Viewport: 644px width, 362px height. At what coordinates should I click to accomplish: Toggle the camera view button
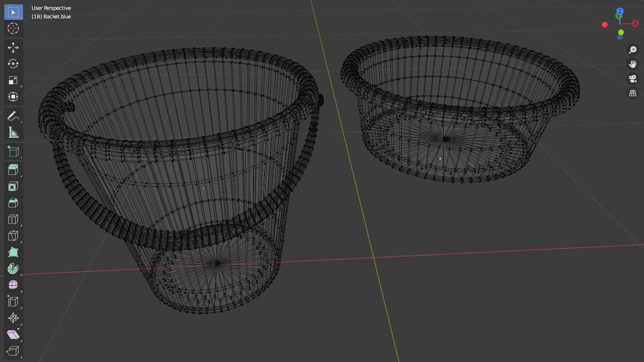(x=633, y=79)
